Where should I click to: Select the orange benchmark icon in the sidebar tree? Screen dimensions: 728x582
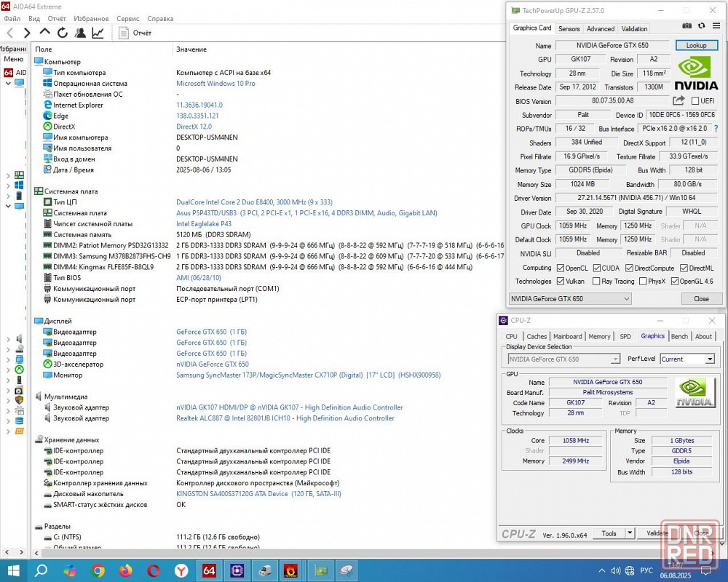pos(19,431)
